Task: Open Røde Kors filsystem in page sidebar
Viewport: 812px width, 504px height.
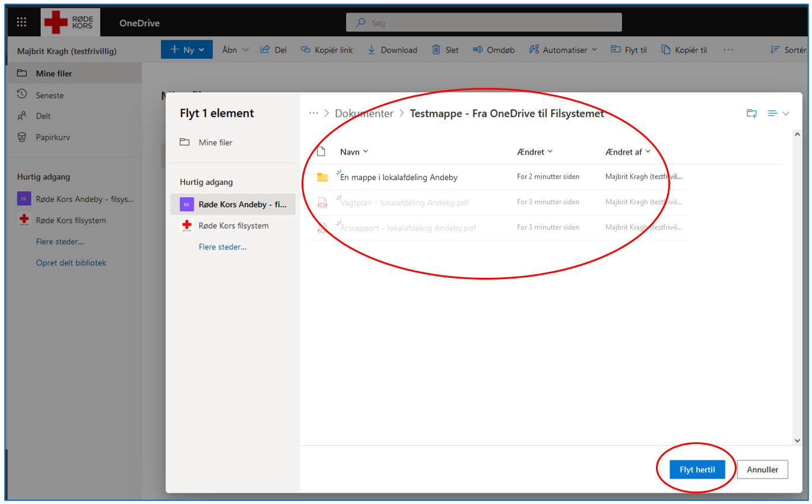Action: (62, 220)
